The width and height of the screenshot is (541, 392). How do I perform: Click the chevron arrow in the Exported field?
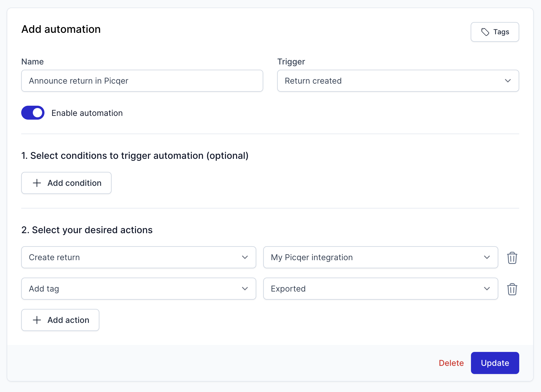487,289
